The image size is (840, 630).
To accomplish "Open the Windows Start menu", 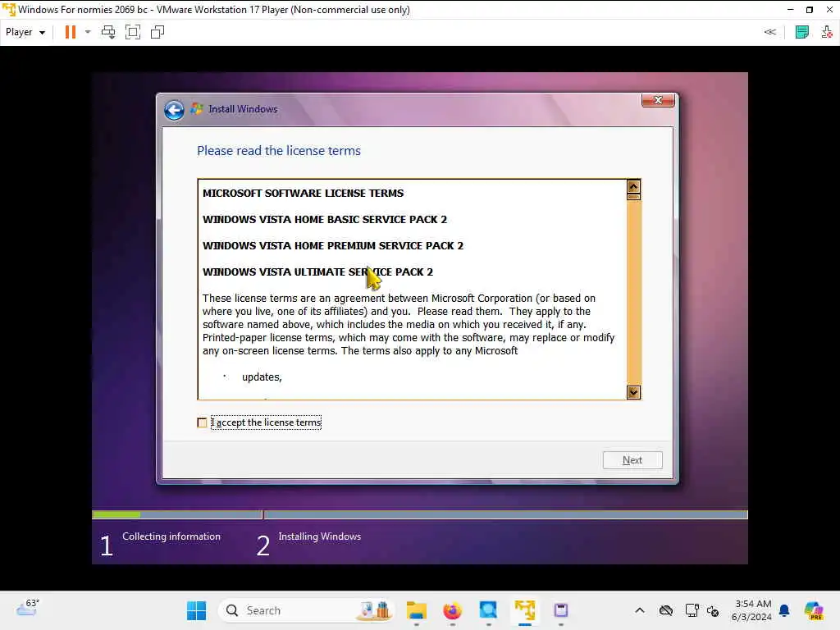I will (x=197, y=610).
